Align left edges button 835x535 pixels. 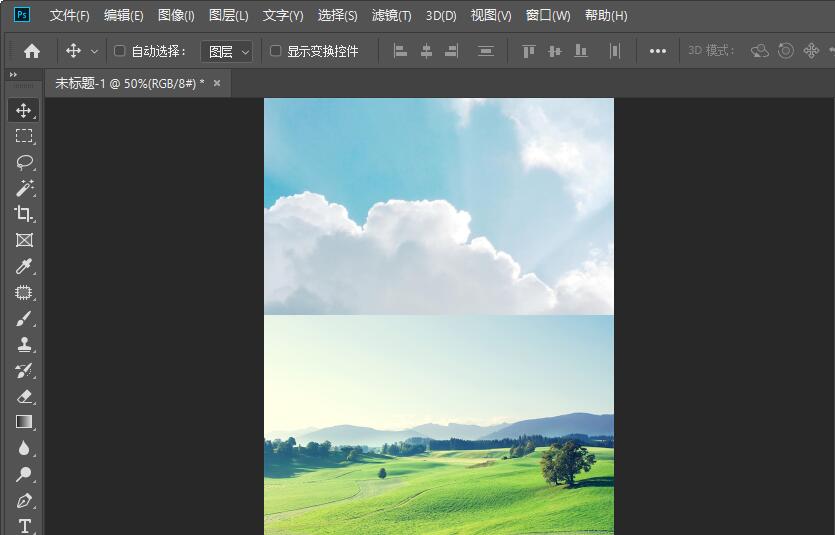coord(400,51)
